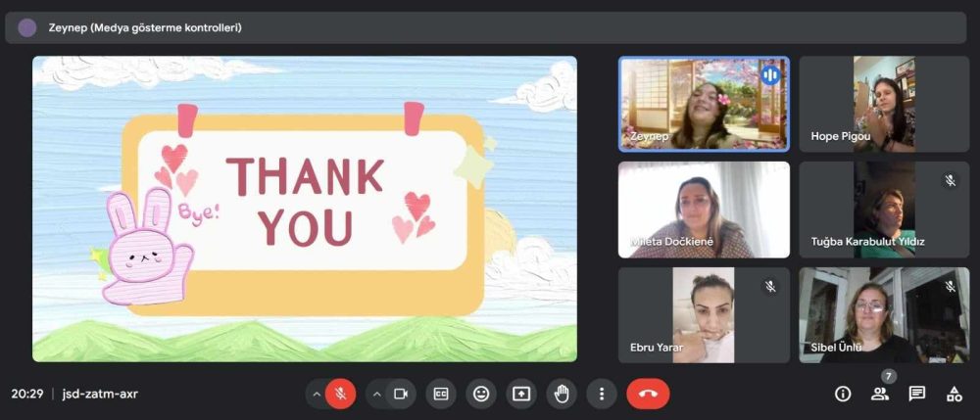Leave call with red hang-up button
This screenshot has height=420, width=980.
[x=648, y=394]
